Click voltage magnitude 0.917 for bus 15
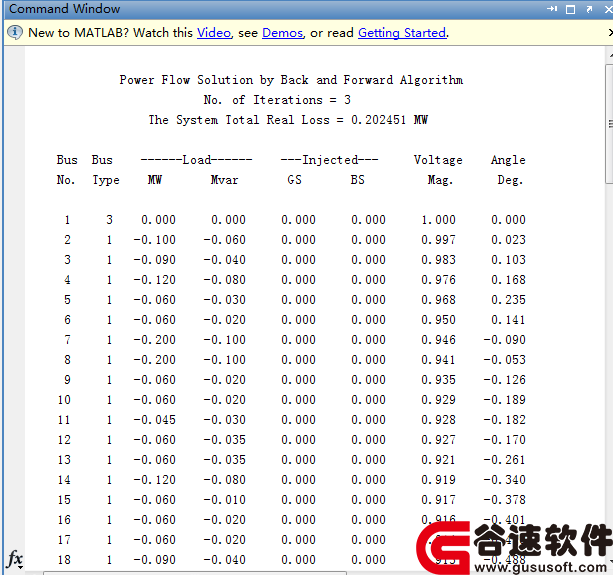The image size is (613, 575). coord(438,500)
